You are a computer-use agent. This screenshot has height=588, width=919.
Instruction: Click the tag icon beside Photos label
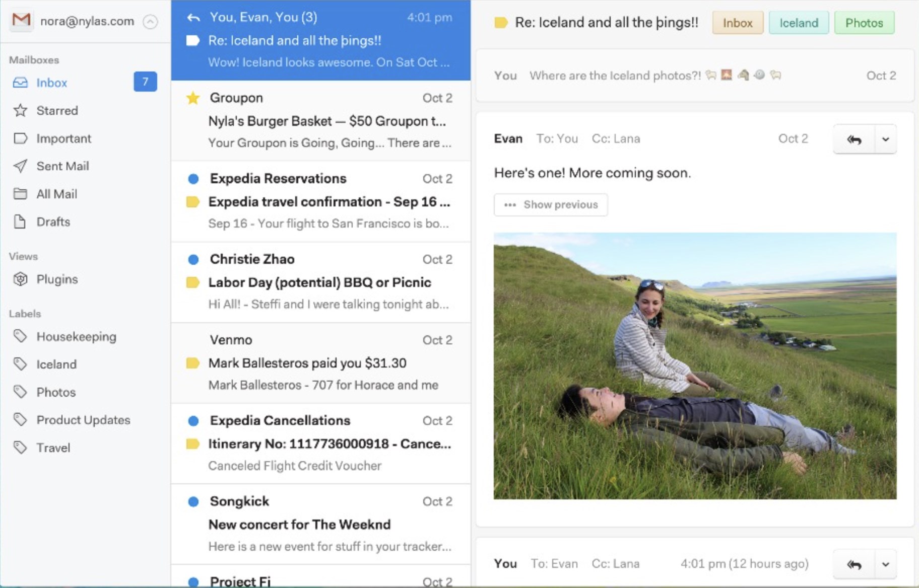tap(20, 391)
